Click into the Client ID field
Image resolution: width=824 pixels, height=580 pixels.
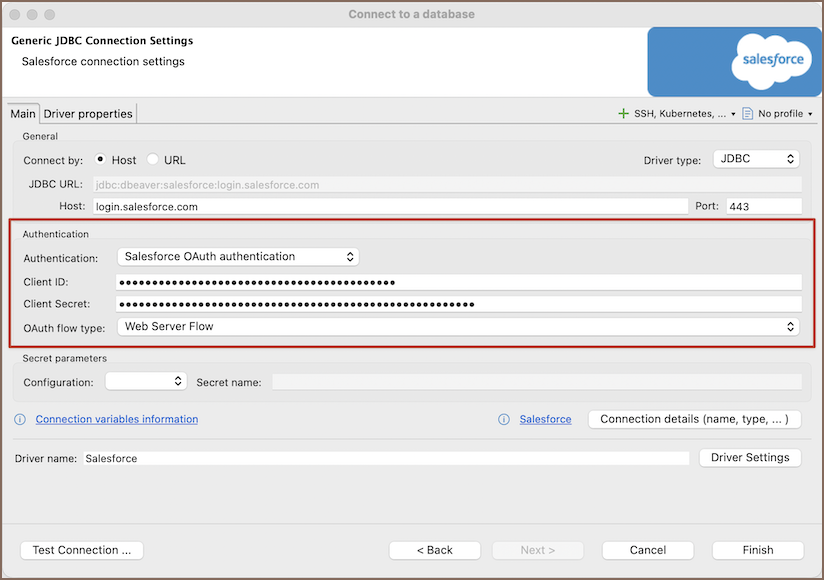[458, 282]
